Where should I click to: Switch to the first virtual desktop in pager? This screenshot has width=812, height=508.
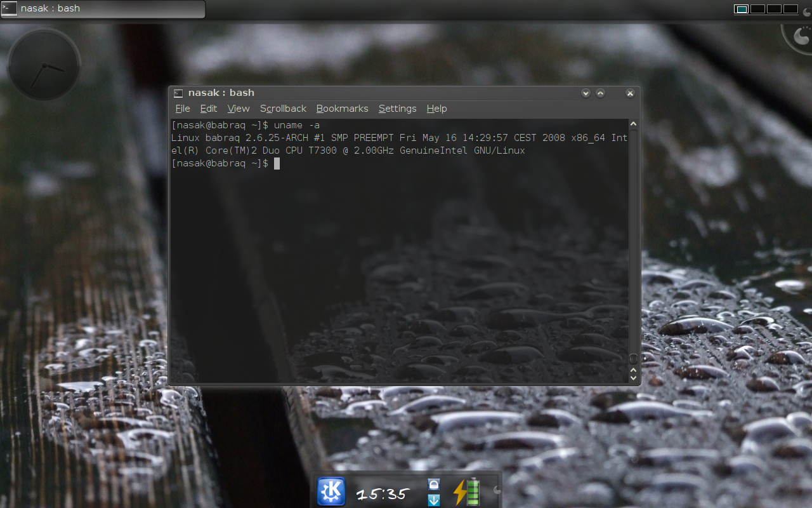click(x=741, y=9)
